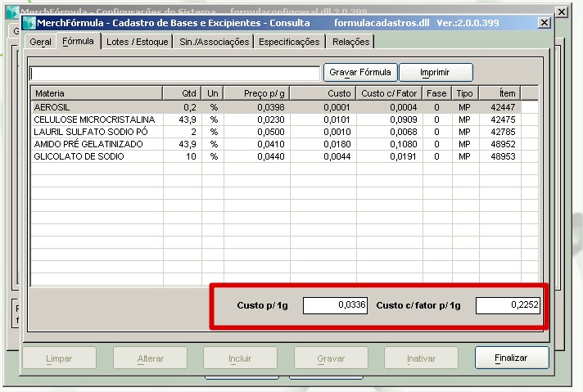Select the Especificações tab
Viewport: 583px width, 392px height.
click(x=289, y=42)
